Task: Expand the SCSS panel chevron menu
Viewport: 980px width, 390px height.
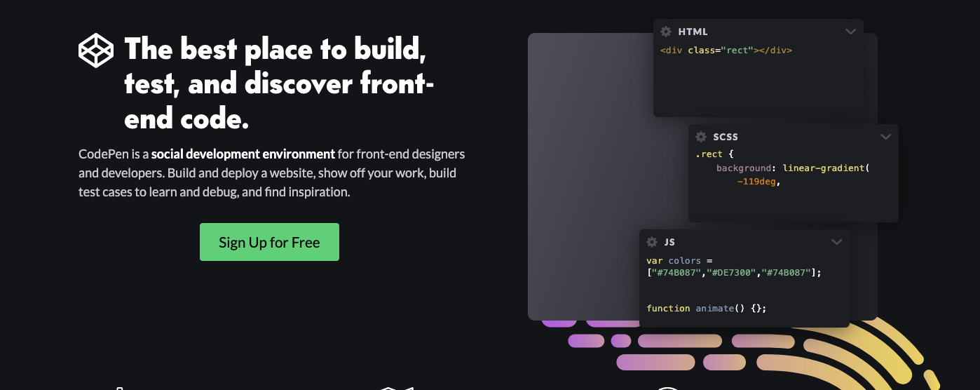Action: tap(886, 137)
